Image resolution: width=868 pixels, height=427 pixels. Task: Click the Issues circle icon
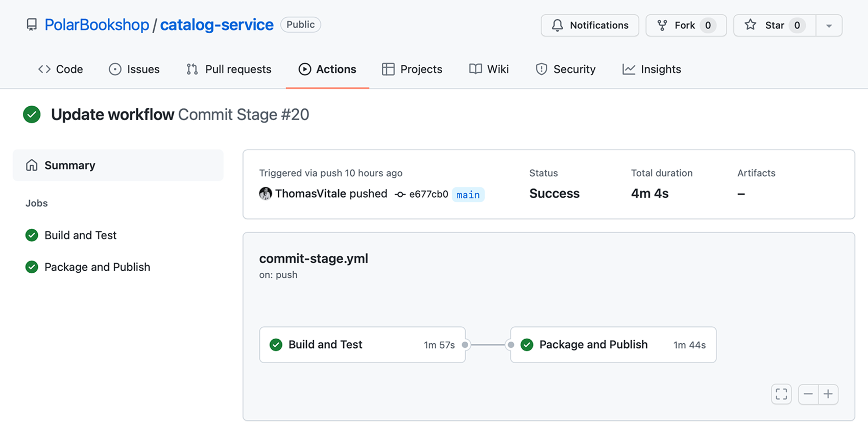click(x=115, y=69)
